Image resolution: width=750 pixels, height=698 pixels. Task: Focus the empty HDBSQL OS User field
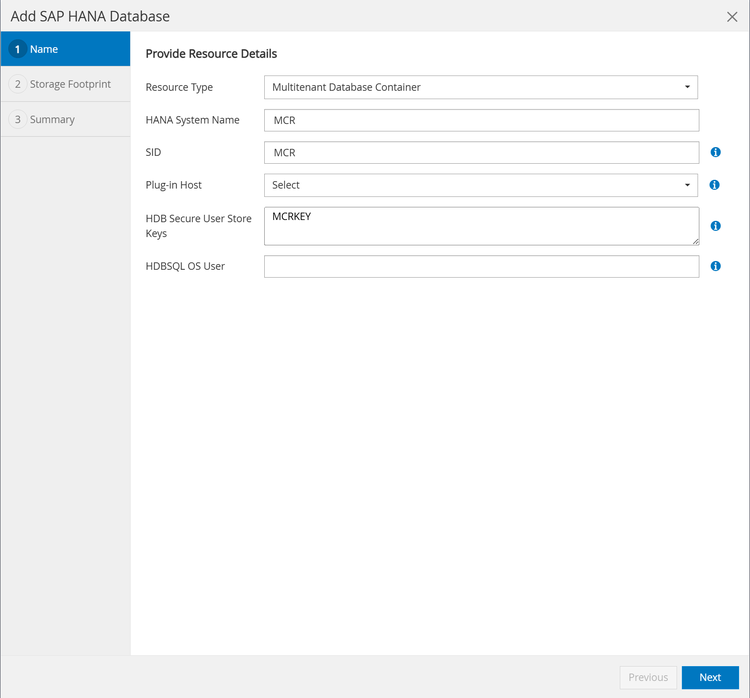pos(480,266)
